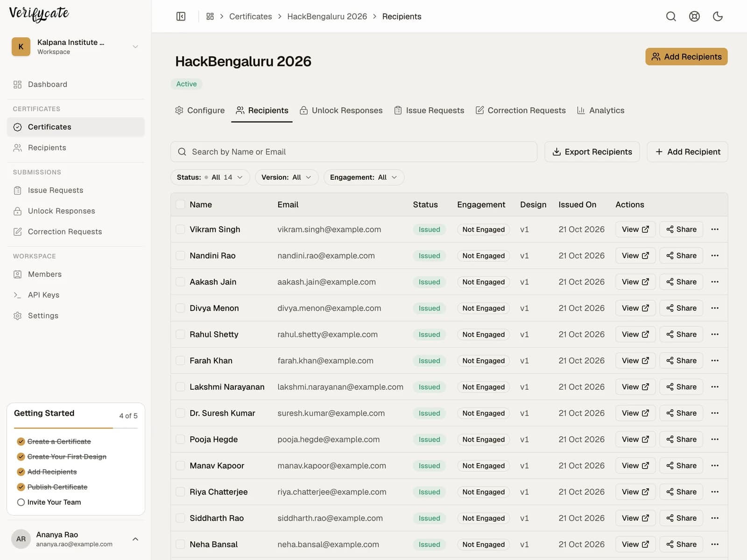Click the Add Recipients button
Image resolution: width=747 pixels, height=560 pixels.
[686, 56]
